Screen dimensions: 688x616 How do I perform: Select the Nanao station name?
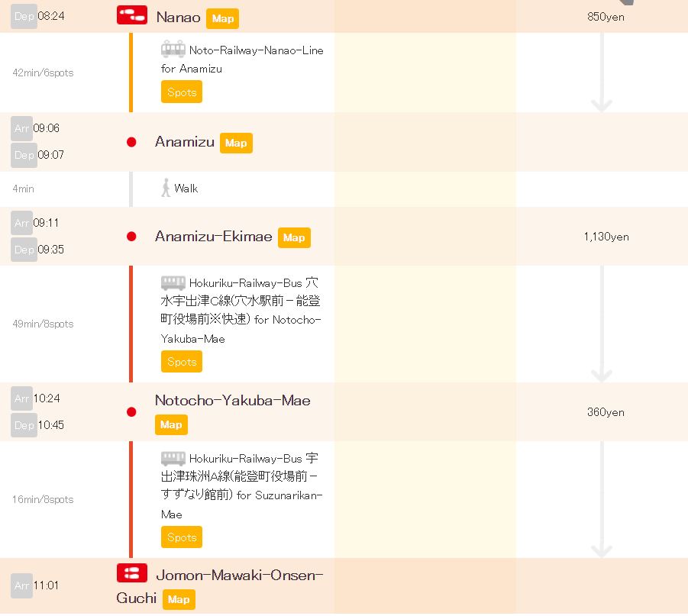[x=178, y=17]
